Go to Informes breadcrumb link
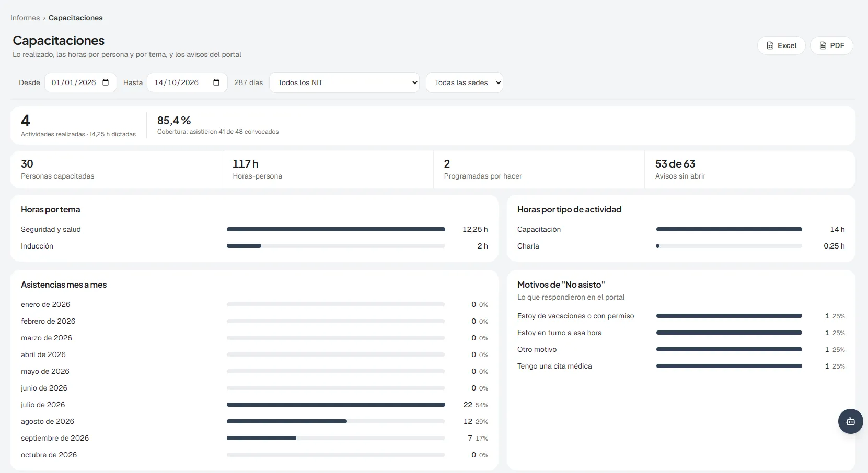 tap(25, 18)
